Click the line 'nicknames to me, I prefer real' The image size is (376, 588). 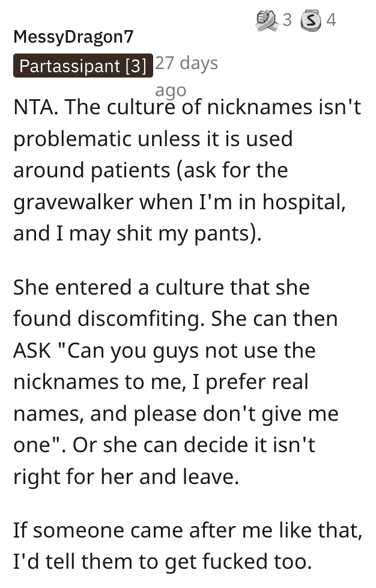click(161, 382)
